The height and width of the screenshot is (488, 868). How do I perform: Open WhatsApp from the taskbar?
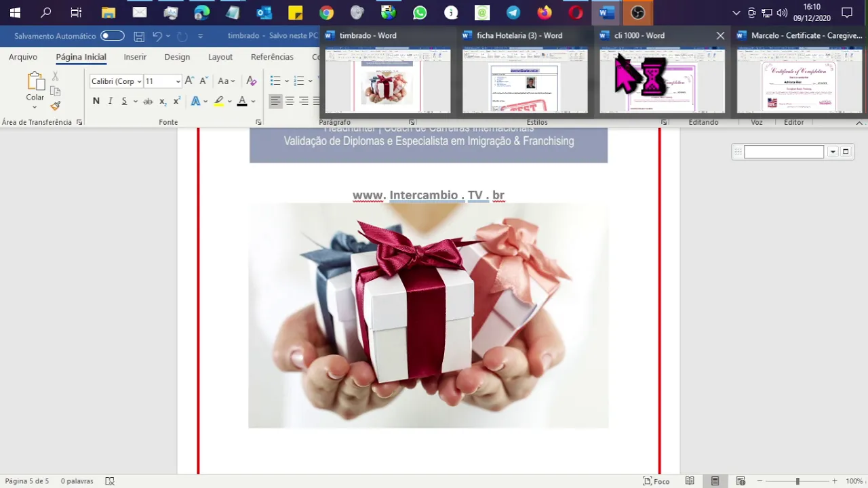tap(420, 12)
